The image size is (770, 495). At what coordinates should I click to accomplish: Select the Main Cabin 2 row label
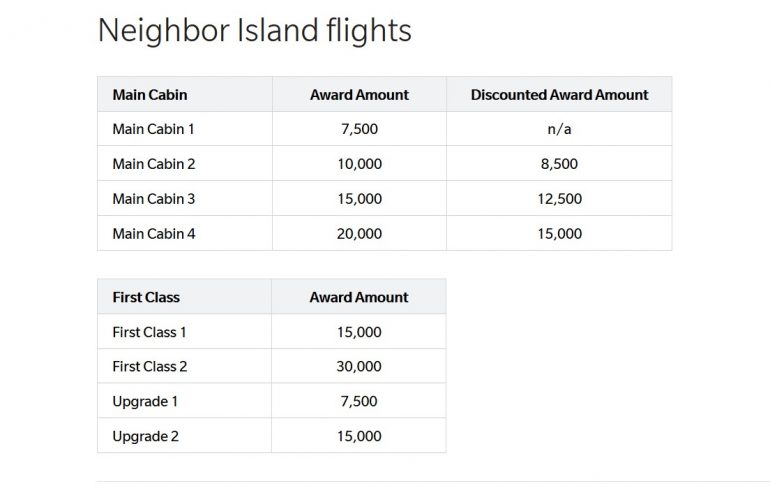154,164
